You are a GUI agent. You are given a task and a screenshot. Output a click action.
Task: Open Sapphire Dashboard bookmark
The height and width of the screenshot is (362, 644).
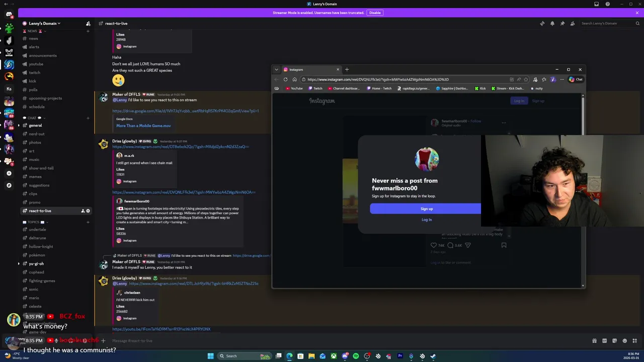pos(452,88)
